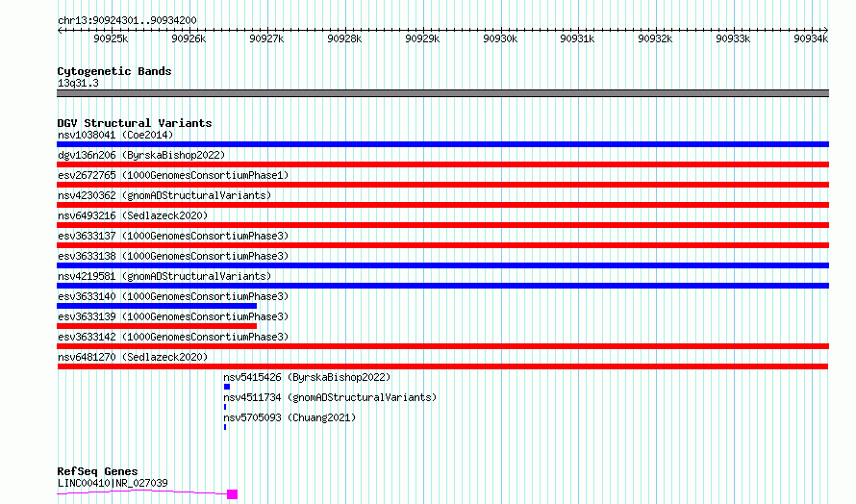This screenshot has height=504, width=856.
Task: Click the magenta exon box of LINC00410
Action: (232, 494)
